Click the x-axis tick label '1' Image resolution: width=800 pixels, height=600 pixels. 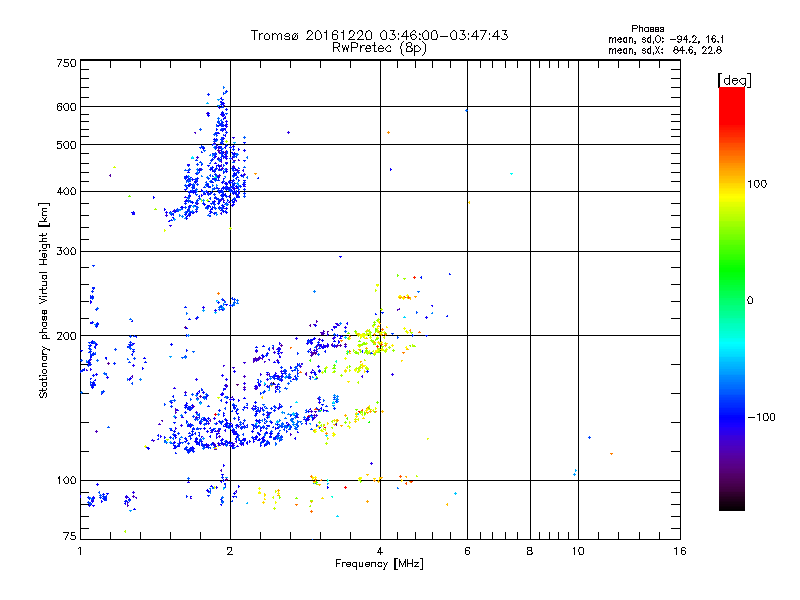point(80,551)
